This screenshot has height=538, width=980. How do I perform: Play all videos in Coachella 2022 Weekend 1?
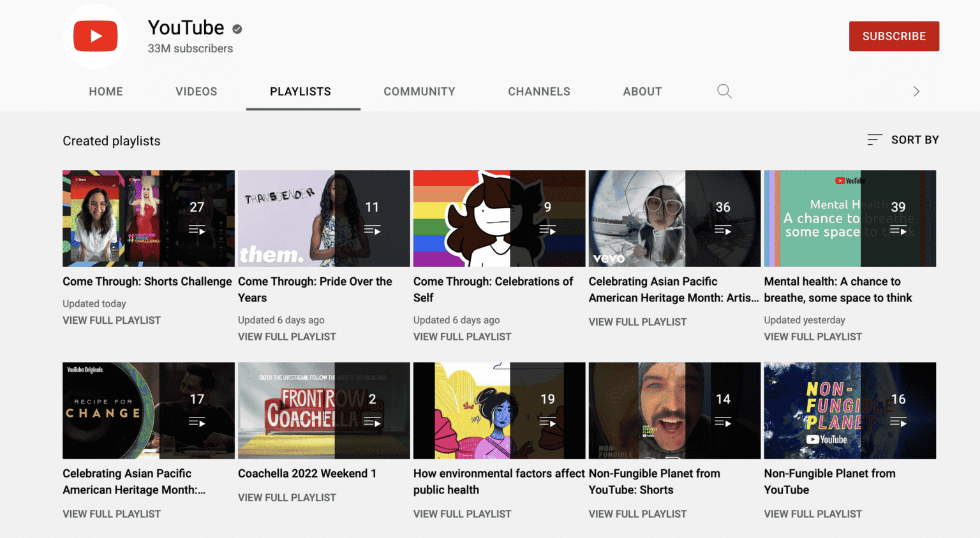pos(373,422)
